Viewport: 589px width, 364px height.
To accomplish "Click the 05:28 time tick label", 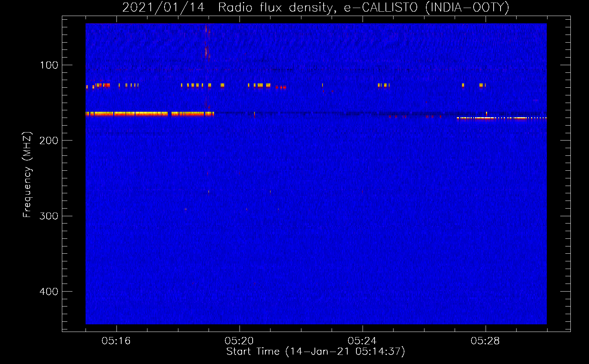I will pyautogui.click(x=485, y=341).
